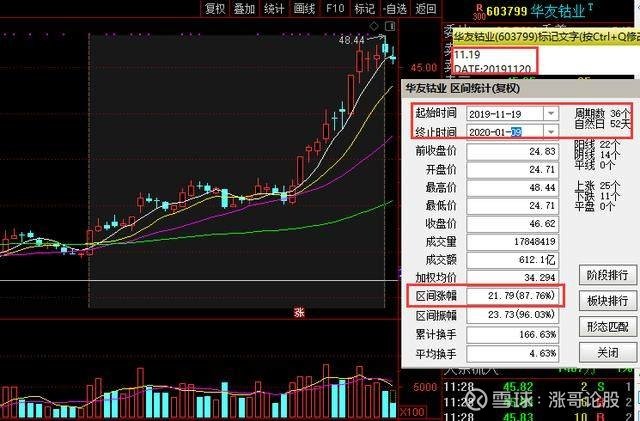Click the 形态匹配 pattern match button

tap(606, 327)
